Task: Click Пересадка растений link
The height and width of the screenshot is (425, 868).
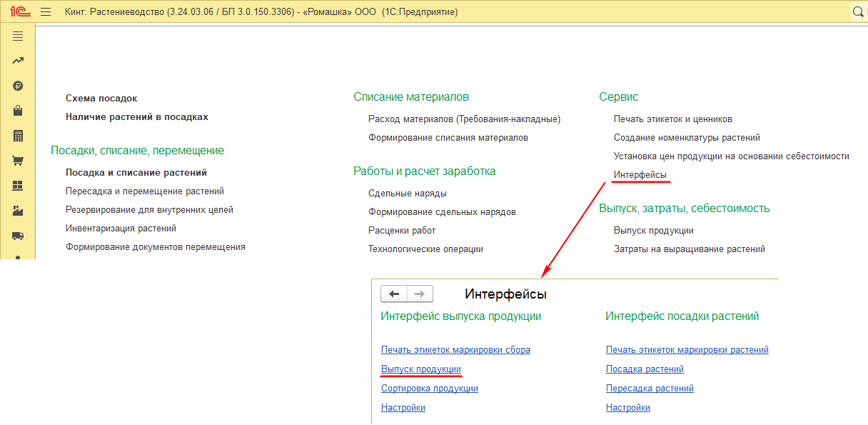Action: [650, 389]
